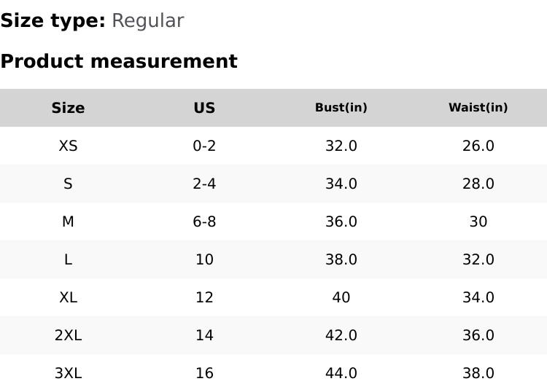The width and height of the screenshot is (547, 392).
Task: Click the Regular size type text
Action: point(147,20)
